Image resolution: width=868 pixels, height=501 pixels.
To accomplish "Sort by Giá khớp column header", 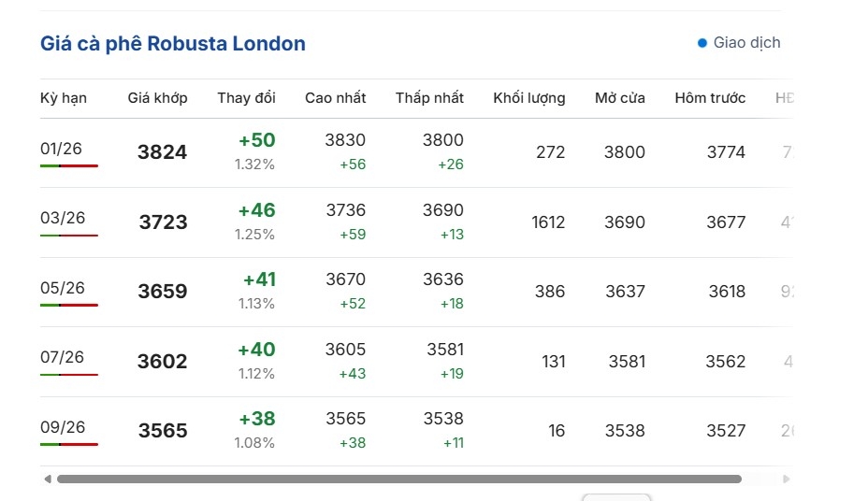I will [x=157, y=98].
